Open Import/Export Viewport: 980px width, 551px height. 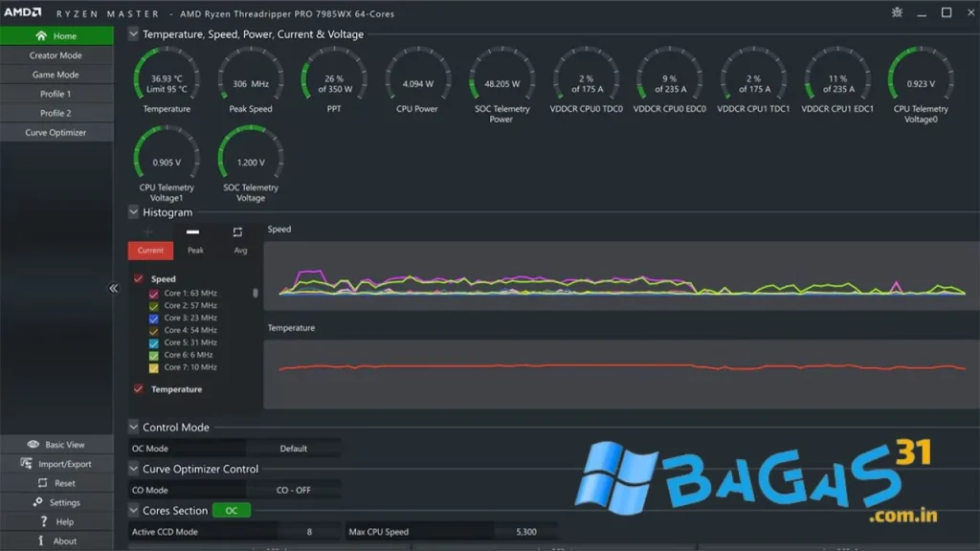pos(56,464)
